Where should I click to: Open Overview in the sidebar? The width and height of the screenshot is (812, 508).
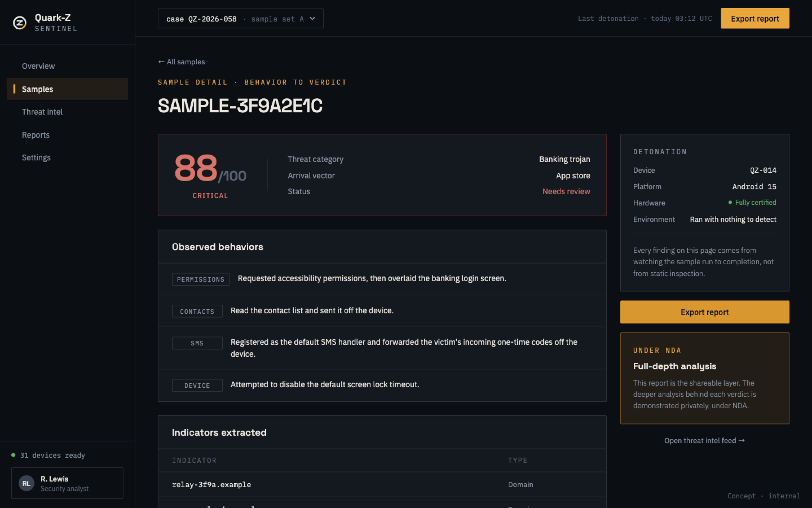(38, 66)
